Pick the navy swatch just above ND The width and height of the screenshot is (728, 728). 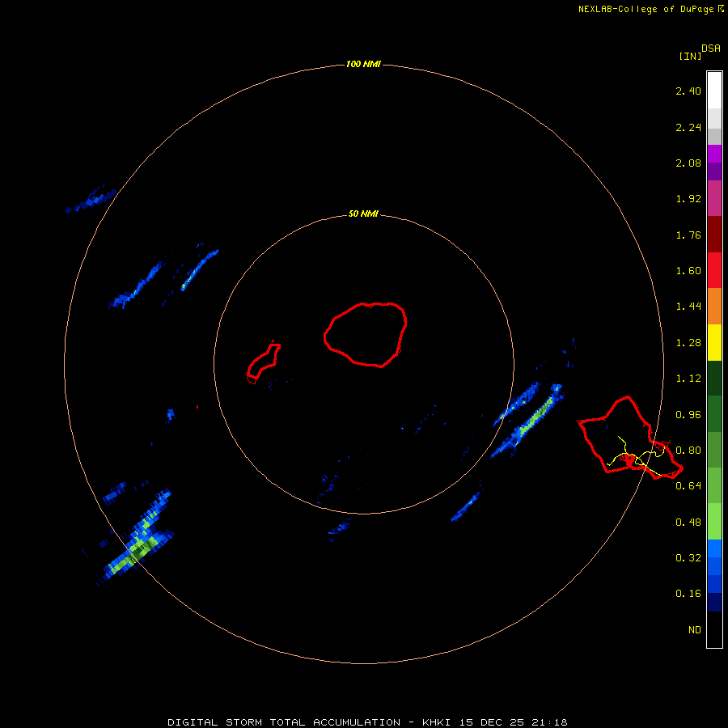click(x=714, y=602)
